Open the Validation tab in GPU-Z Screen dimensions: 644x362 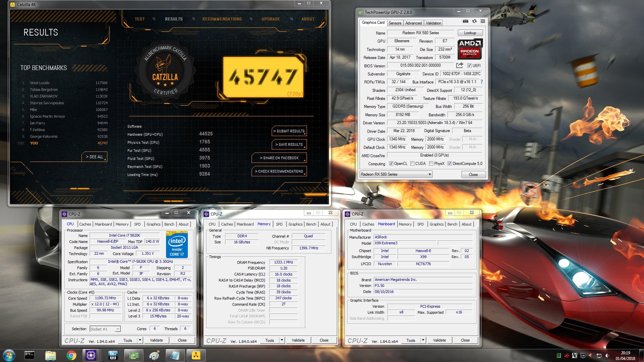pyautogui.click(x=433, y=23)
